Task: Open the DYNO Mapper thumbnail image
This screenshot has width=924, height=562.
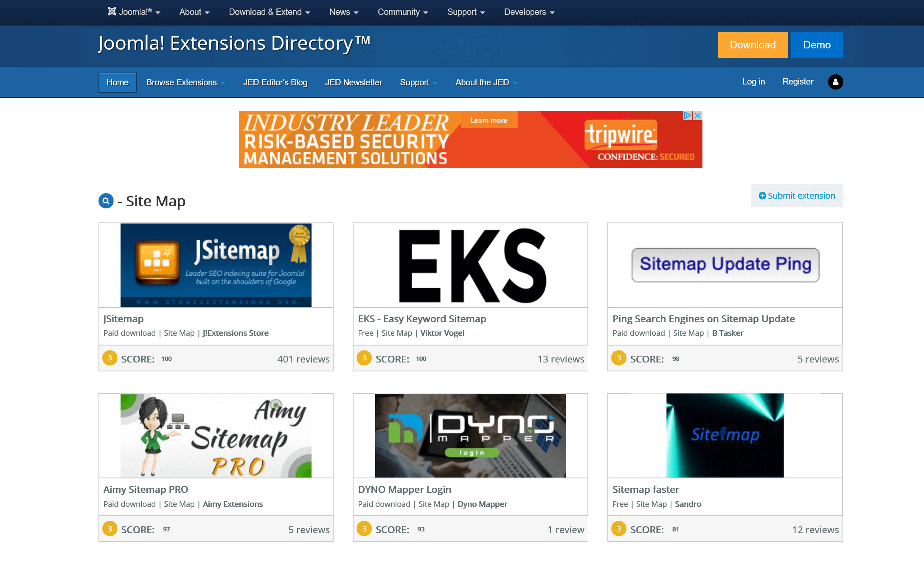Action: pyautogui.click(x=470, y=436)
